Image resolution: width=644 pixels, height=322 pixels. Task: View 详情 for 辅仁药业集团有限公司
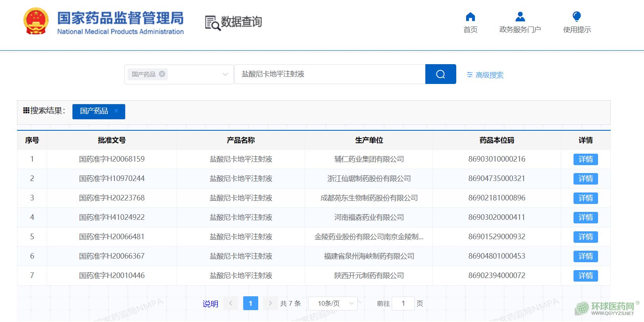click(x=585, y=159)
